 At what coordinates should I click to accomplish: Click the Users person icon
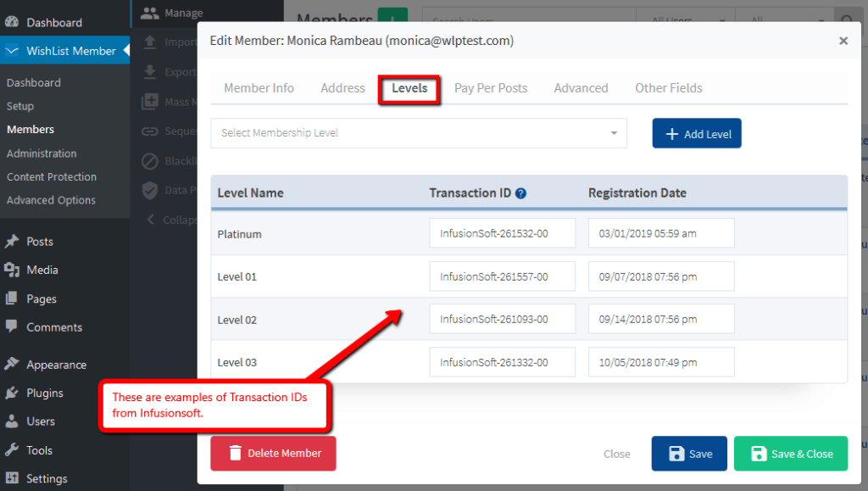pos(12,421)
